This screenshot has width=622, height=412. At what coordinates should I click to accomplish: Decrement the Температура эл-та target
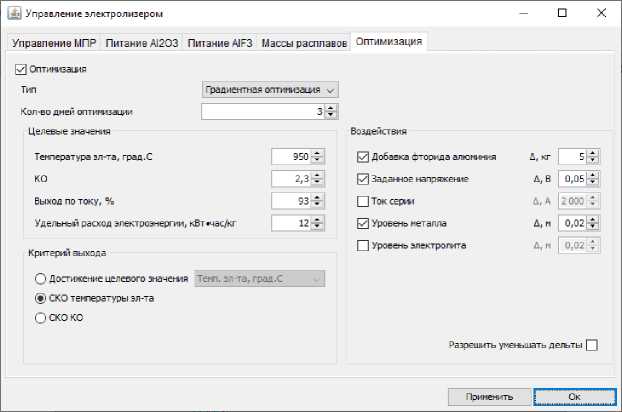(x=317, y=160)
